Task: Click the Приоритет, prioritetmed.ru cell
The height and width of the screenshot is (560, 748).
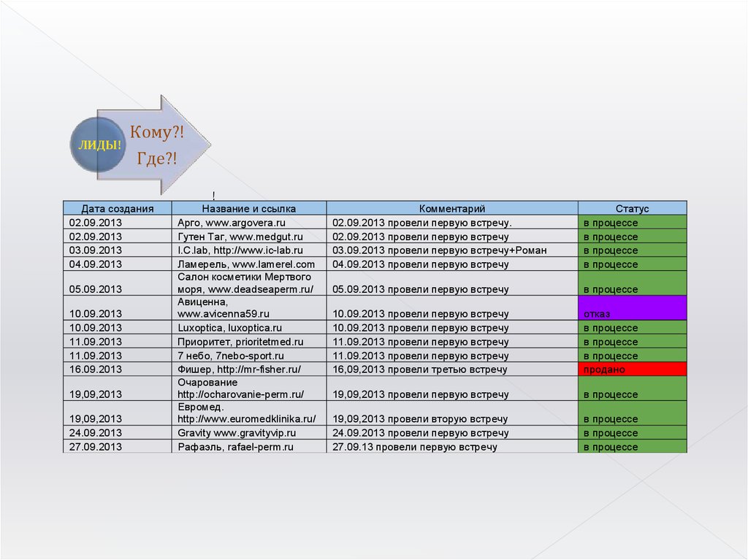Action: click(x=249, y=341)
